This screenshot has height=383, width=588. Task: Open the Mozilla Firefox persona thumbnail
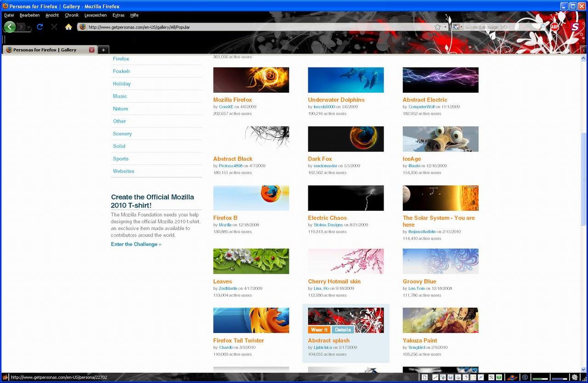(251, 80)
